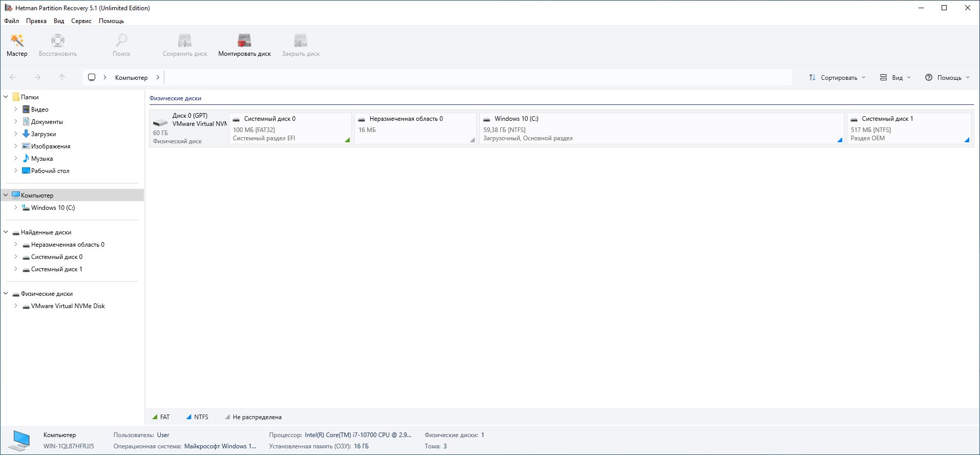
Task: Click the address bar path field
Action: 476,77
